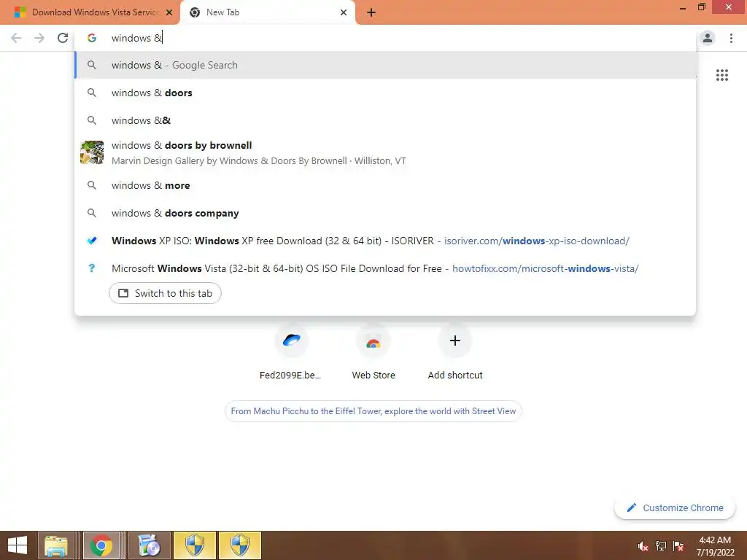Switch to Download Windows Vista Service tab
Screen dimensions: 747x560
click(x=90, y=12)
